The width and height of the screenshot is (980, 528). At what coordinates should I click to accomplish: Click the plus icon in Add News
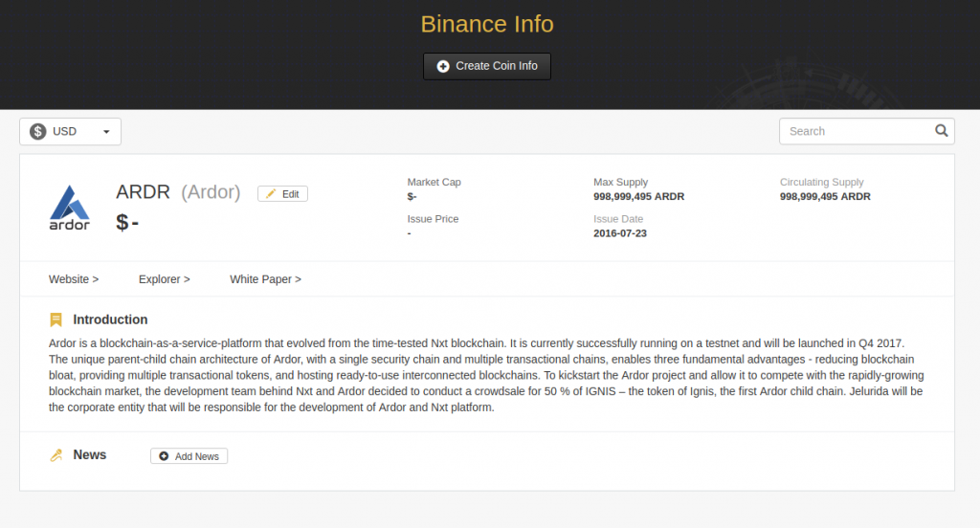[x=164, y=456]
